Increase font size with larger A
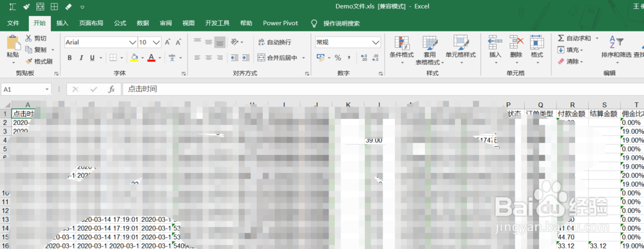This screenshot has width=644, height=249. [x=167, y=42]
